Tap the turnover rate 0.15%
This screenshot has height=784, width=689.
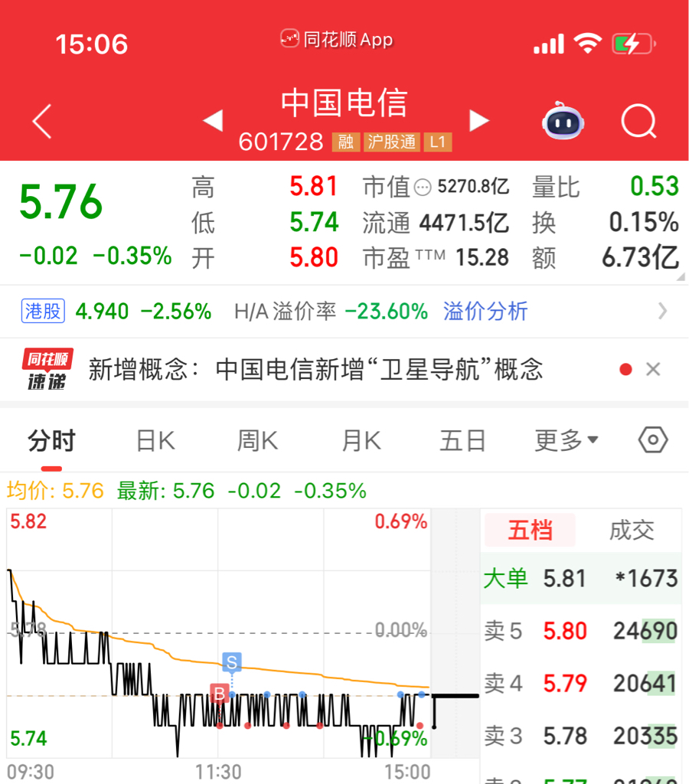[644, 222]
